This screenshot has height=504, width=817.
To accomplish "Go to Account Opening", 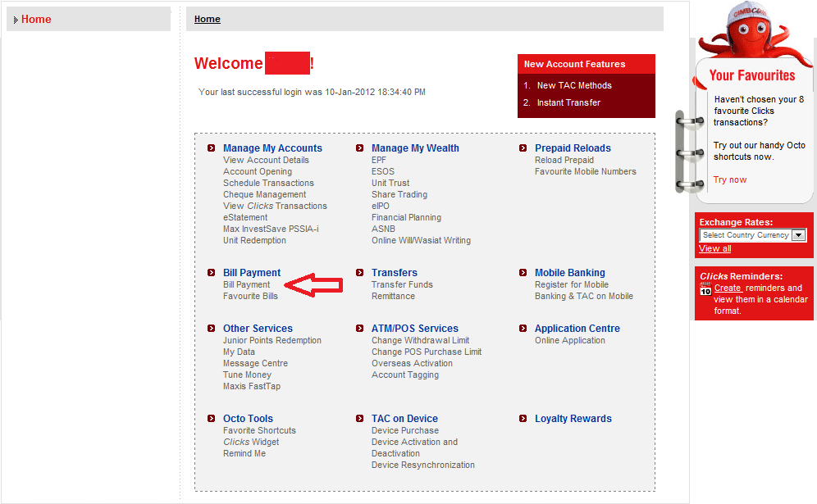I will pyautogui.click(x=258, y=171).
